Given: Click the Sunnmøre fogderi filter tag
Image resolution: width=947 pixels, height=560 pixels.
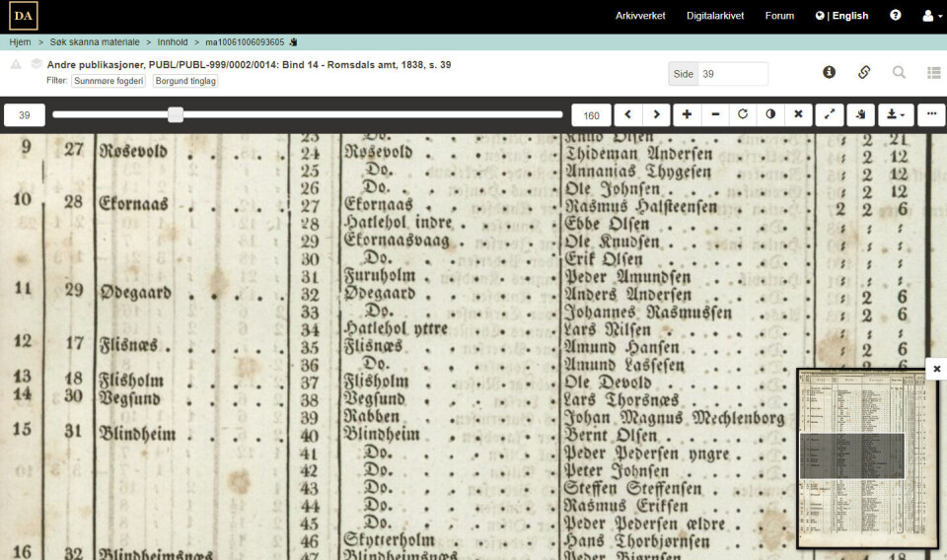Looking at the screenshot, I should tap(109, 81).
